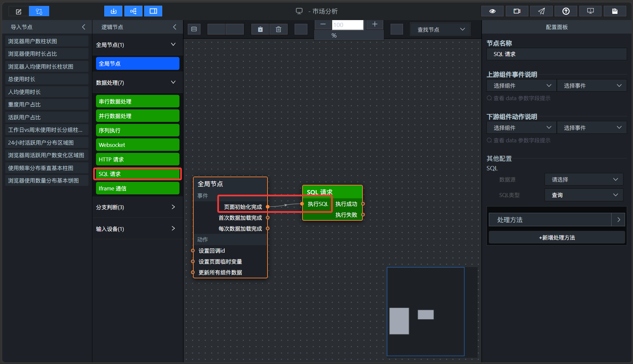Switch to the edit mode pencil icon

pyautogui.click(x=19, y=12)
